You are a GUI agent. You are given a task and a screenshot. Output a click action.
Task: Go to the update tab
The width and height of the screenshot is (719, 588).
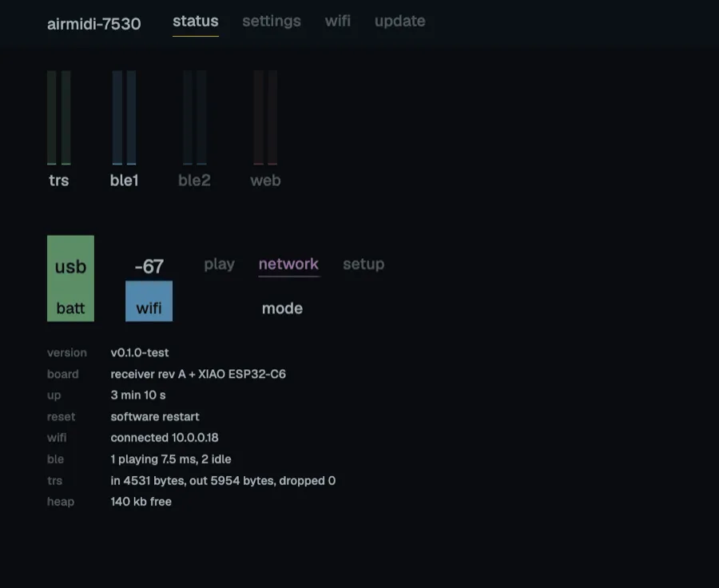(400, 21)
